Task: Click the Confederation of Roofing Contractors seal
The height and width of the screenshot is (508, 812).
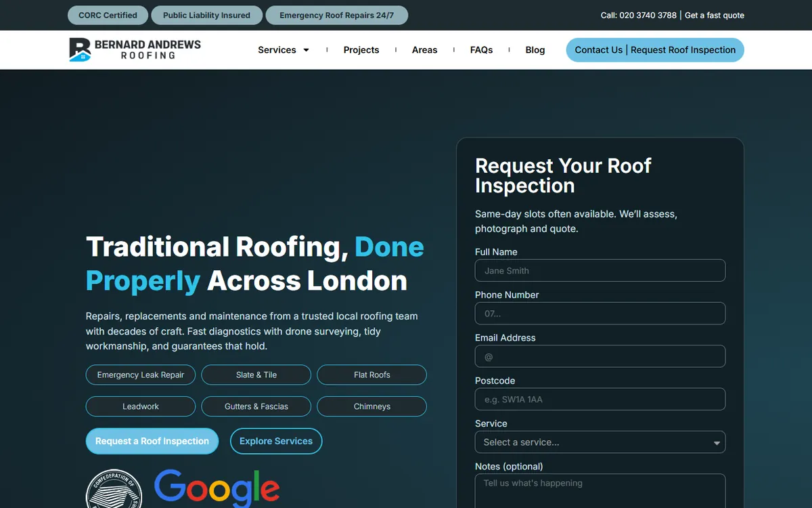Action: (x=114, y=488)
